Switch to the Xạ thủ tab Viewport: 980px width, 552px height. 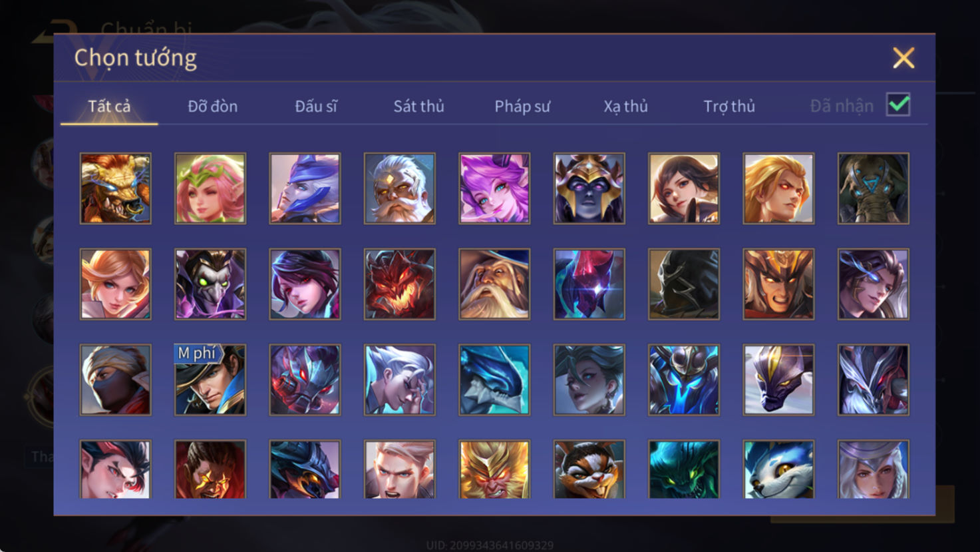pyautogui.click(x=625, y=107)
